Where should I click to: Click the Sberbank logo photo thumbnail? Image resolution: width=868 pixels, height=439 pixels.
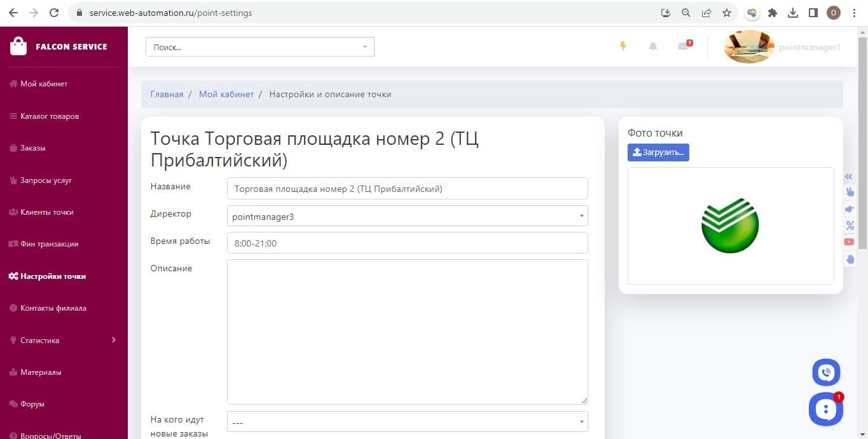tap(730, 226)
